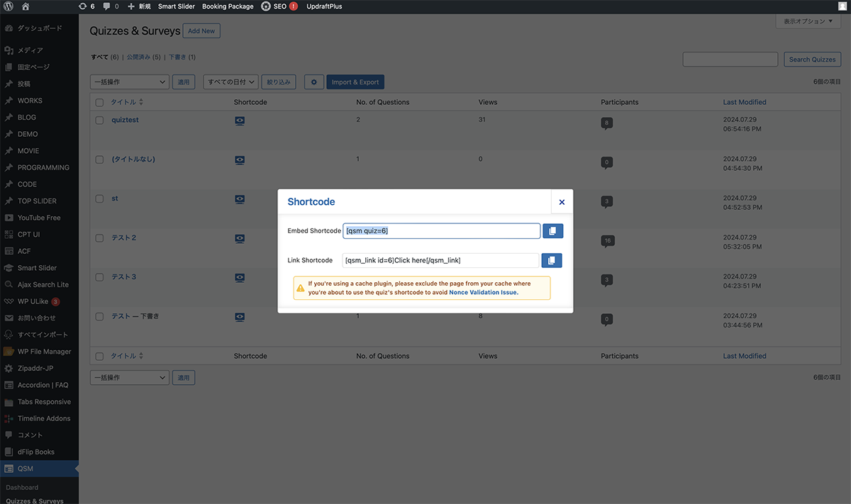
Task: Toggle the select-all checkbox in table header
Action: pos(100,102)
